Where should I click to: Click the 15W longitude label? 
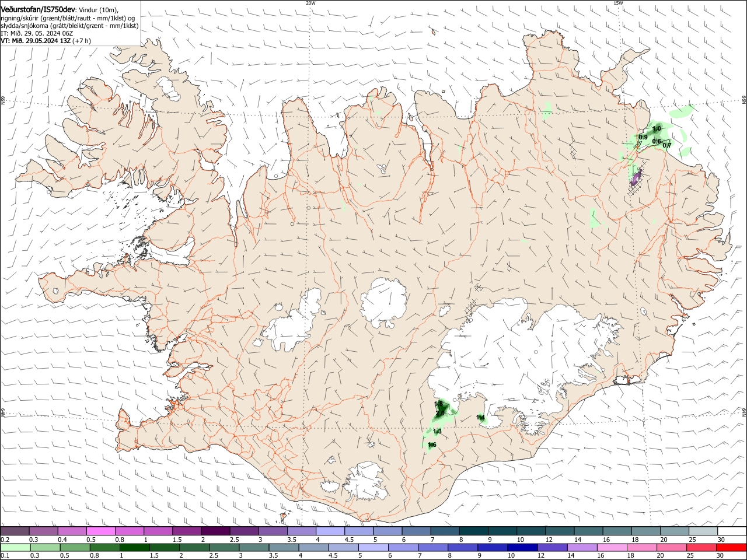(617, 3)
